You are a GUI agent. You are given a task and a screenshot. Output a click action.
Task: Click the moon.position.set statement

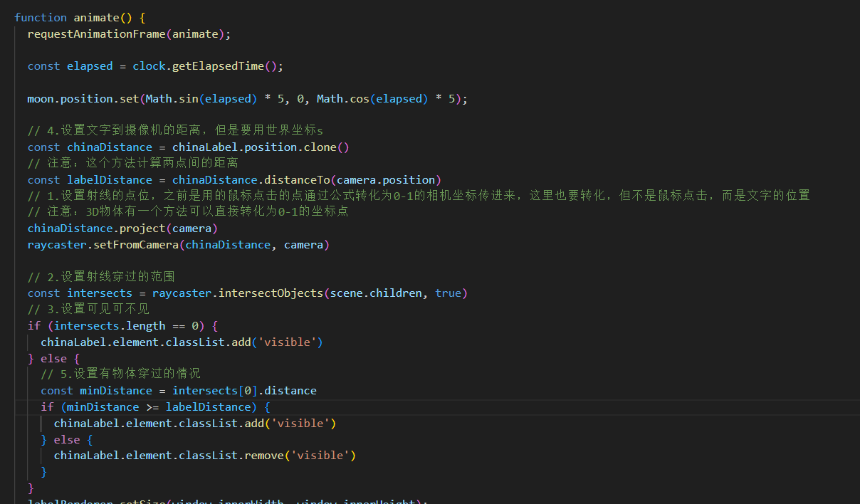tap(248, 98)
